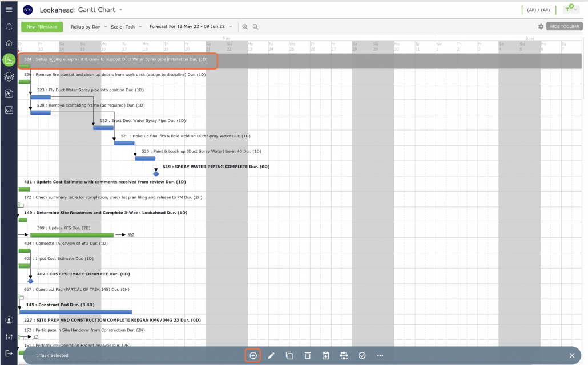Select task 145 Construct Pad
Viewport: 588px width, 365px height.
coord(61,305)
